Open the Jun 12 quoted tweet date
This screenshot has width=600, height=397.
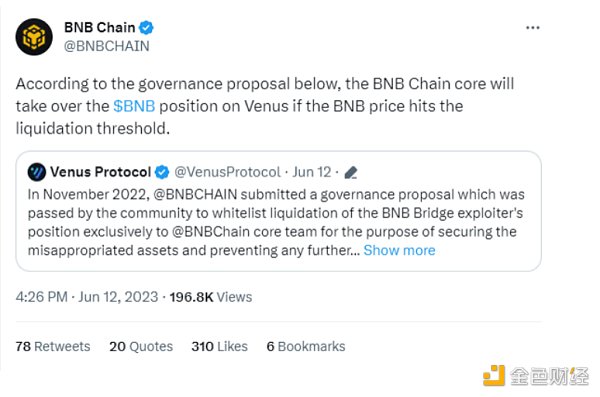click(x=312, y=172)
